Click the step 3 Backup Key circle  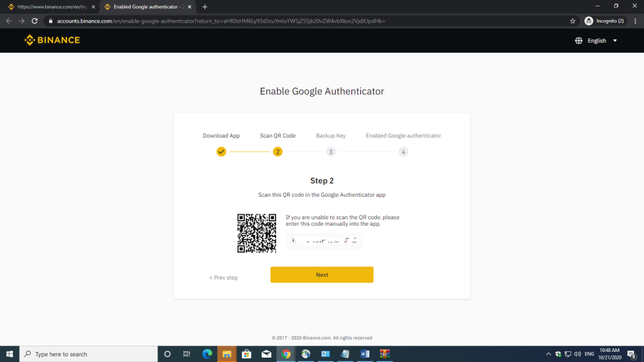pos(331,152)
